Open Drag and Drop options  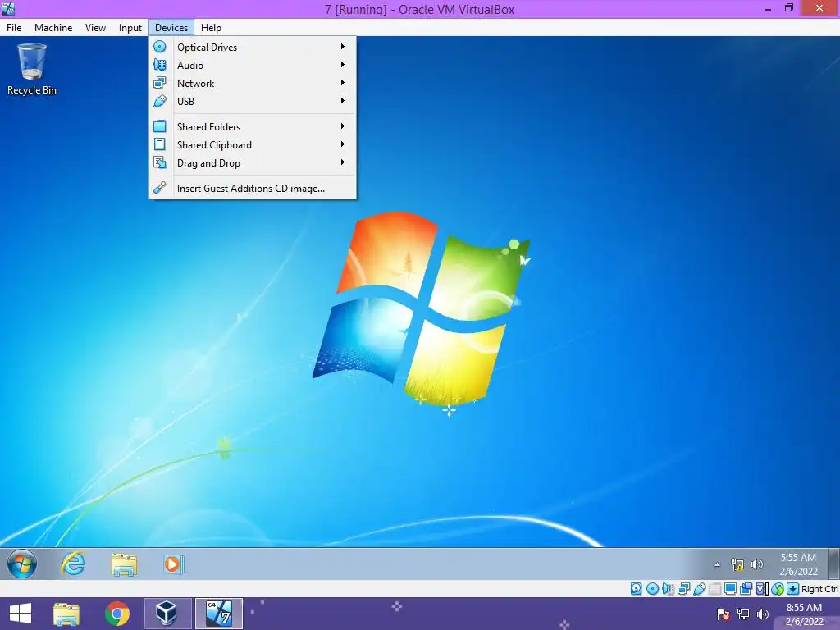click(253, 163)
